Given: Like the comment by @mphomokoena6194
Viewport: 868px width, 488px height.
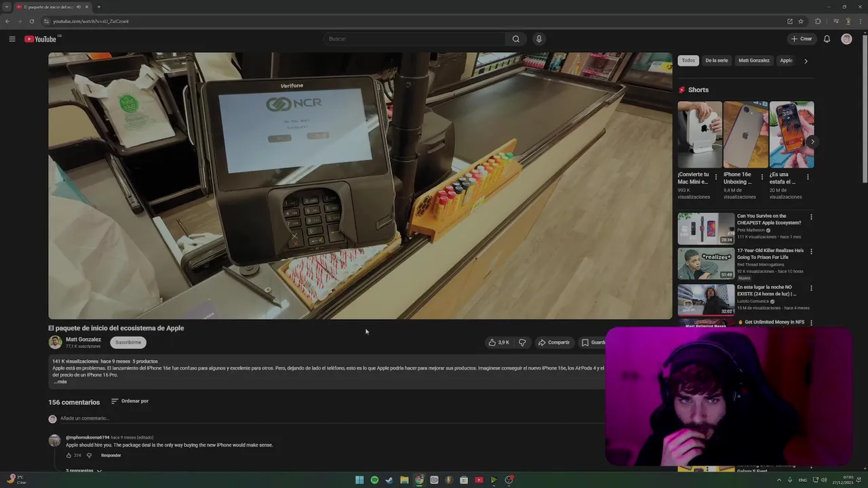Looking at the screenshot, I should (68, 455).
